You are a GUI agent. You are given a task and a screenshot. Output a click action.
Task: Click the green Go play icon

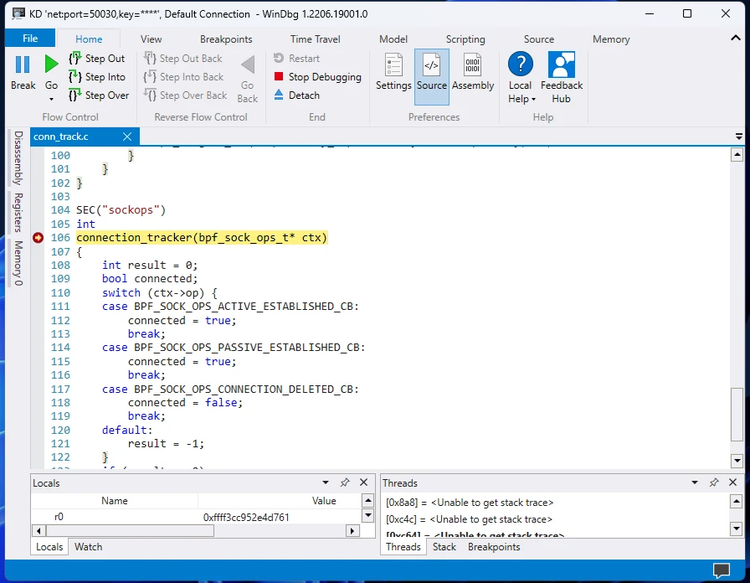point(51,64)
